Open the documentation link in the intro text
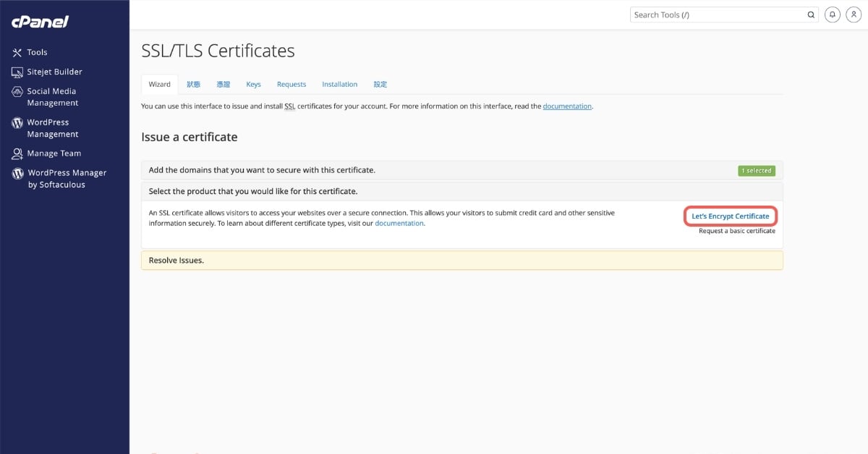 coord(568,106)
